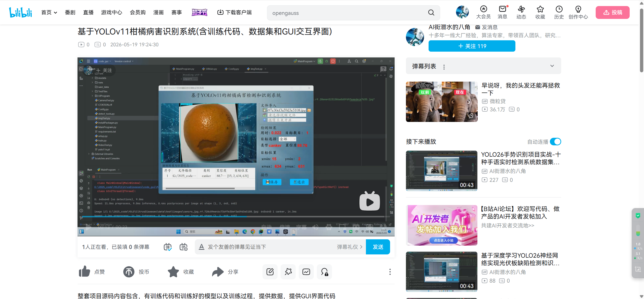
Task: Click the note-taking pencil icon
Action: 270,272
